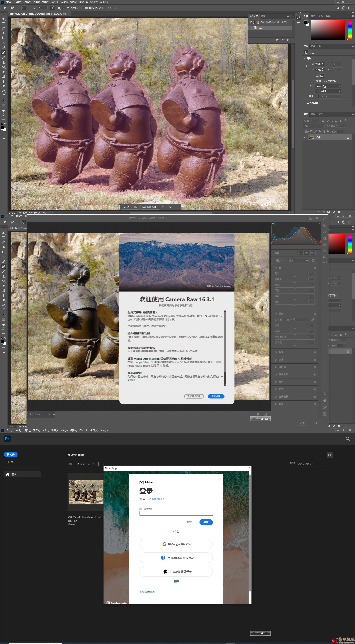Toggle eye for 效果 panel in Camera Raw
Image resolution: width=355 pixels, height=644 pixels.
click(x=315, y=352)
